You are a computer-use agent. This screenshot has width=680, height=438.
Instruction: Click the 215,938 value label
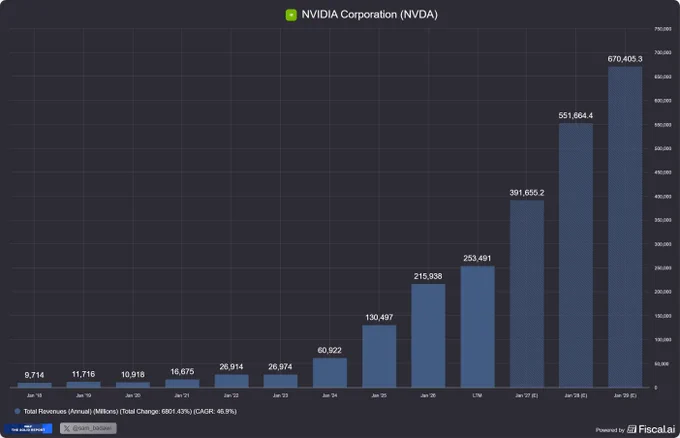coord(428,276)
